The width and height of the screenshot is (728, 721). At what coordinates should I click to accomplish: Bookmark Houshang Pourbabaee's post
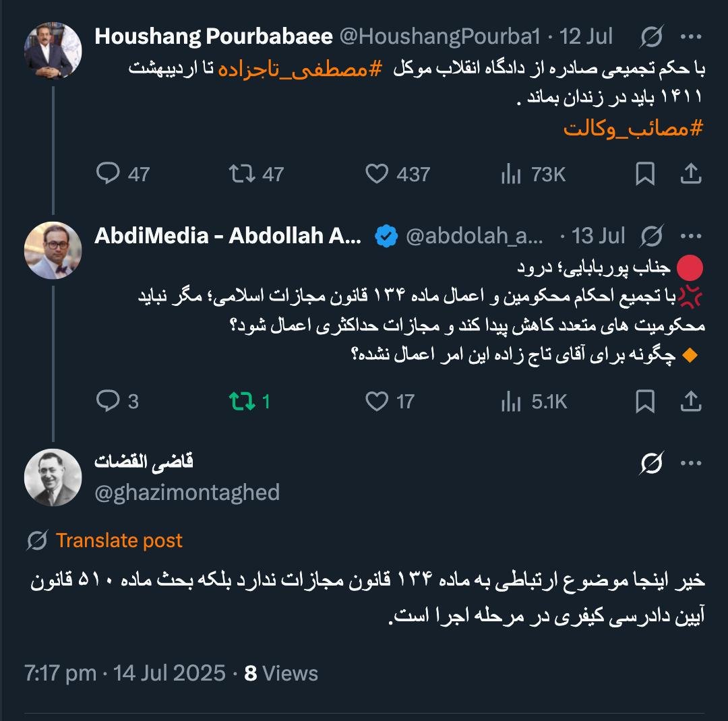pyautogui.click(x=645, y=175)
